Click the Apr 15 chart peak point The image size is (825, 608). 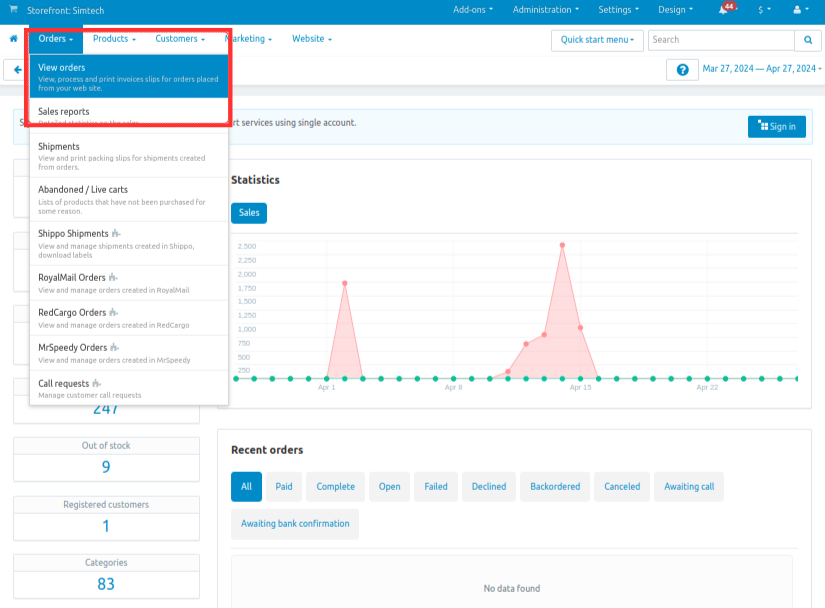pyautogui.click(x=562, y=243)
